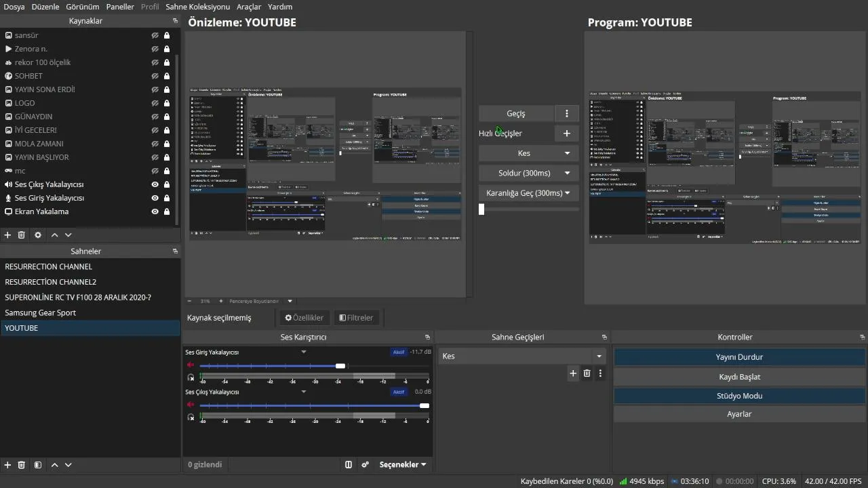868x488 pixels.
Task: Toggle lock on Ekran Yakalama source
Action: pyautogui.click(x=167, y=211)
